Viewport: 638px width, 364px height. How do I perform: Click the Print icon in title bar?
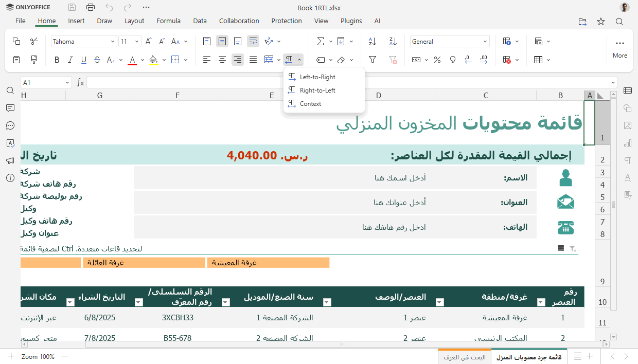click(x=91, y=8)
